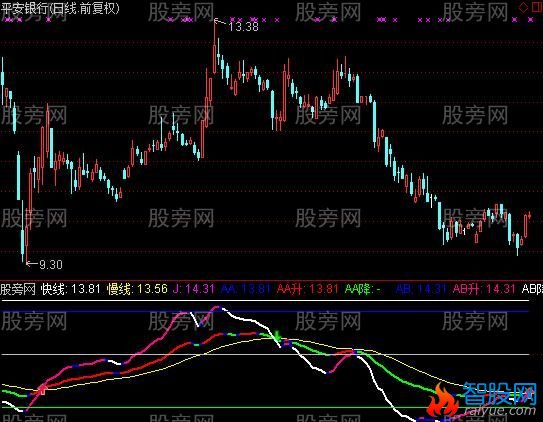Click the candlestick at the 13.38 peak
The image size is (543, 422).
pos(215,46)
